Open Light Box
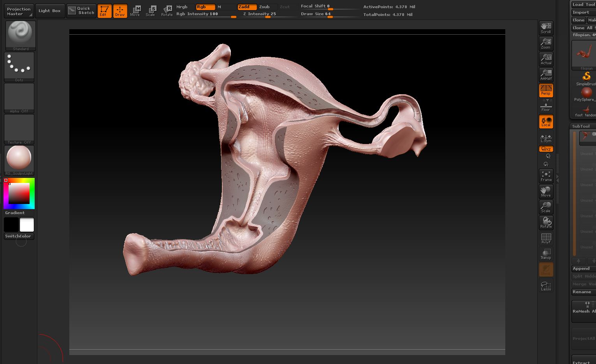This screenshot has height=364, width=596. (x=49, y=11)
